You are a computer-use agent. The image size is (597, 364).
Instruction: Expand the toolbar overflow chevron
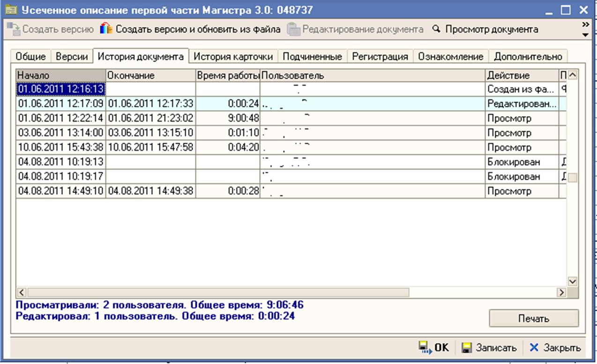point(585,24)
